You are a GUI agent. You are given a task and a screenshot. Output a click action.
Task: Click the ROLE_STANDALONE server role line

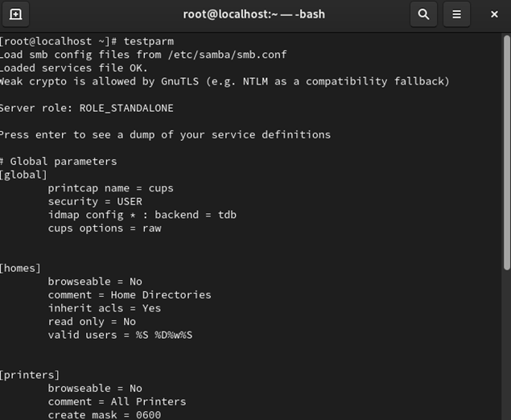tap(86, 108)
